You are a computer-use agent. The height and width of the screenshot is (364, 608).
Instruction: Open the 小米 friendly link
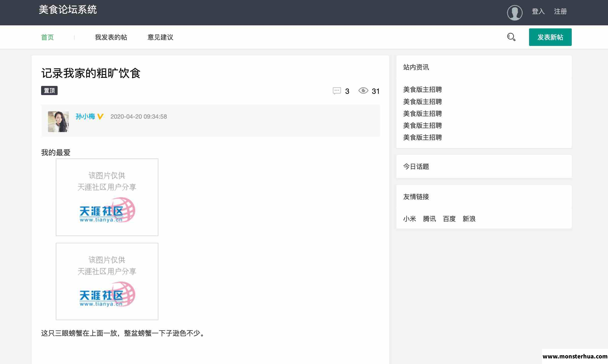click(x=410, y=219)
